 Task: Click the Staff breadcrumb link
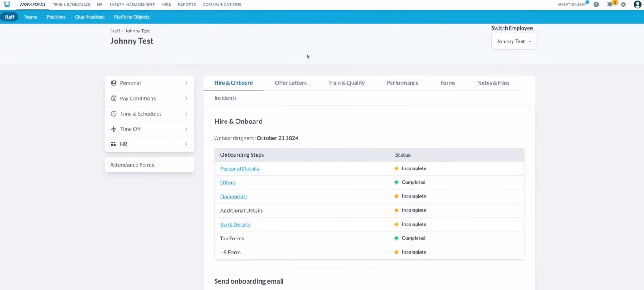(x=115, y=31)
